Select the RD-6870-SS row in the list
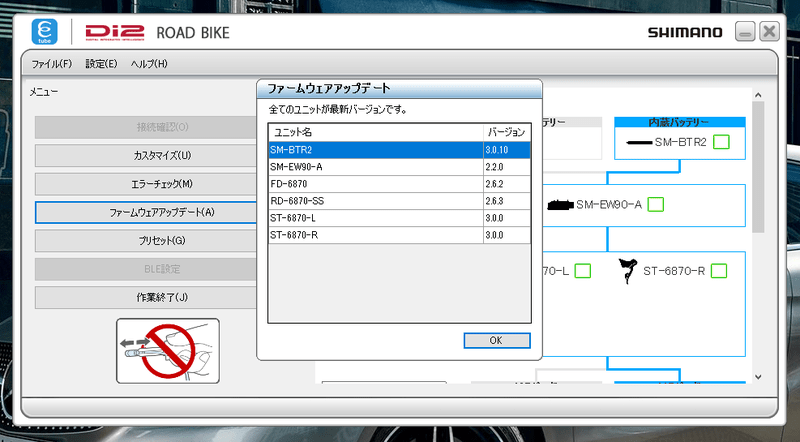This screenshot has width=800, height=442. pyautogui.click(x=399, y=201)
